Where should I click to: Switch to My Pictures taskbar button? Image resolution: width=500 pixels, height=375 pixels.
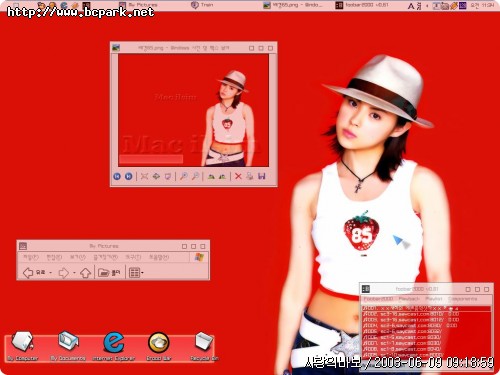pos(138,5)
